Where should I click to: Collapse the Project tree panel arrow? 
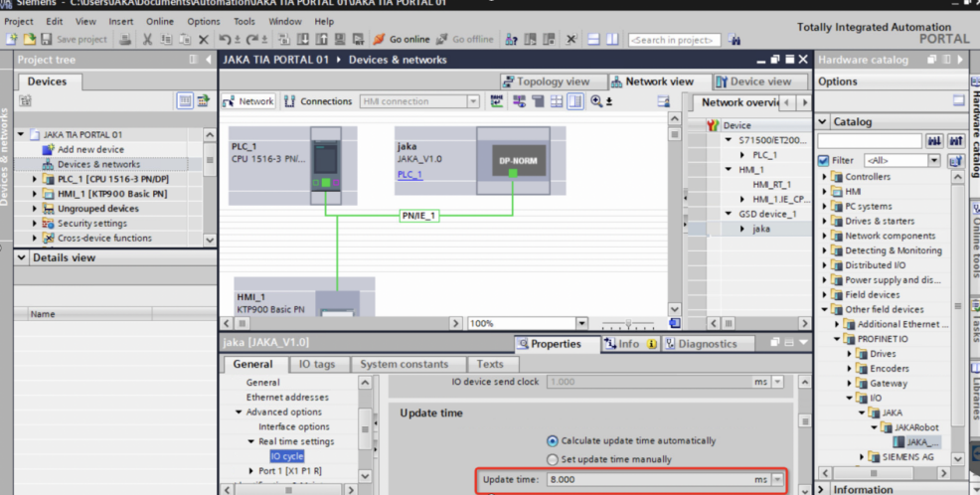pos(208,60)
